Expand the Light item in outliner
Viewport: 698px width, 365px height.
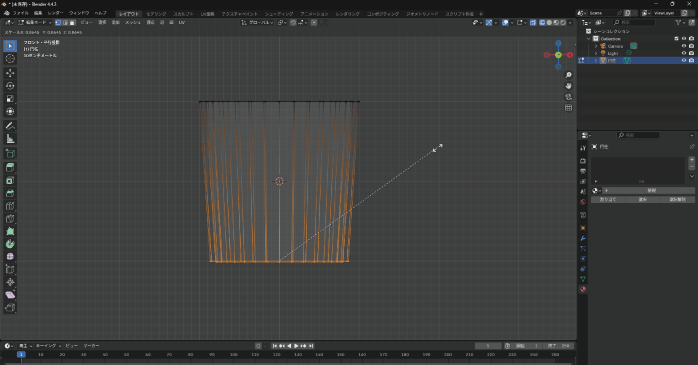click(x=596, y=53)
